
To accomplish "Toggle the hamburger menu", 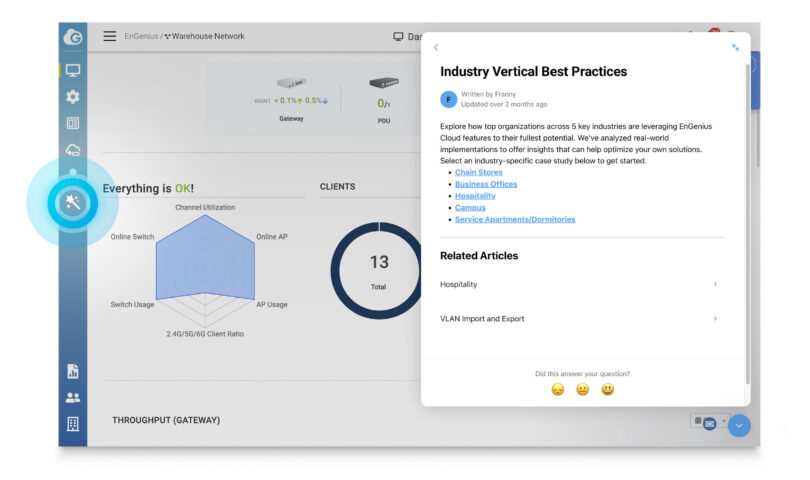I will click(x=110, y=36).
